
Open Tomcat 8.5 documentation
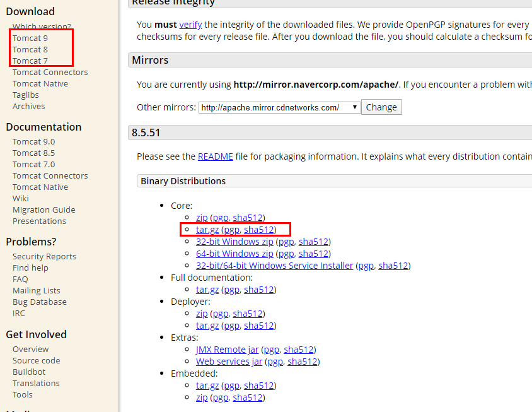pyautogui.click(x=33, y=153)
